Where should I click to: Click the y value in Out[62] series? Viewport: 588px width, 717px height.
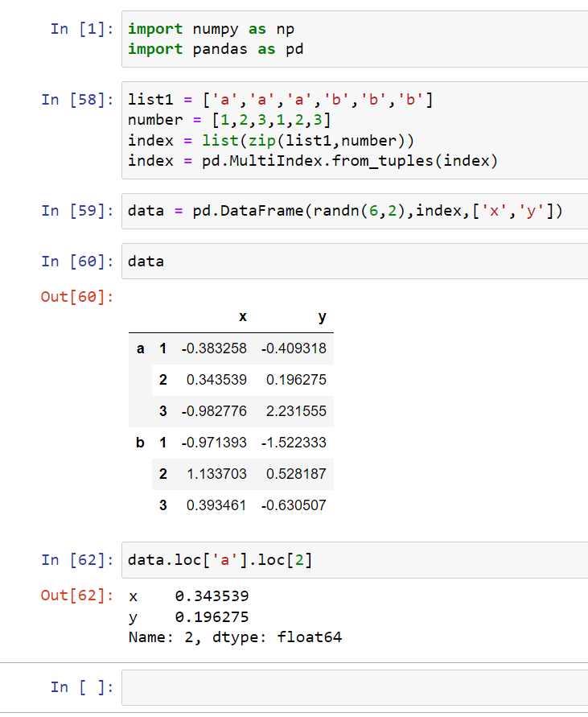coord(212,617)
